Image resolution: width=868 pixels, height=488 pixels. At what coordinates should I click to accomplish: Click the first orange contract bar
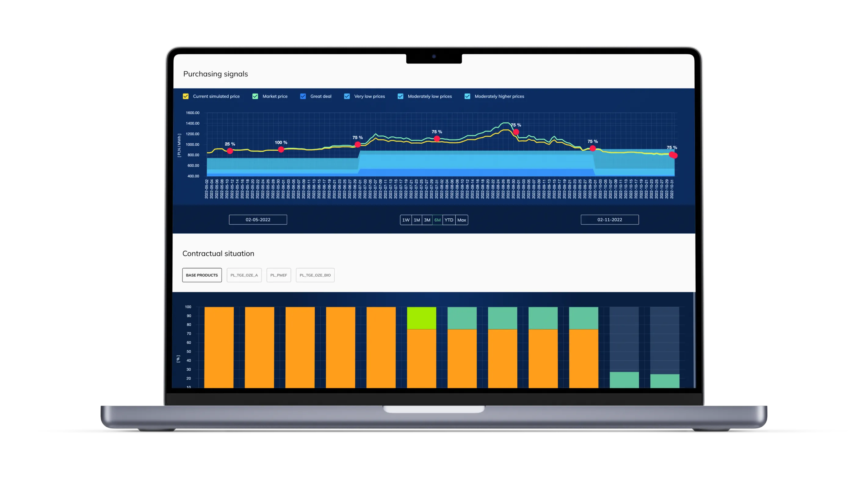point(219,347)
